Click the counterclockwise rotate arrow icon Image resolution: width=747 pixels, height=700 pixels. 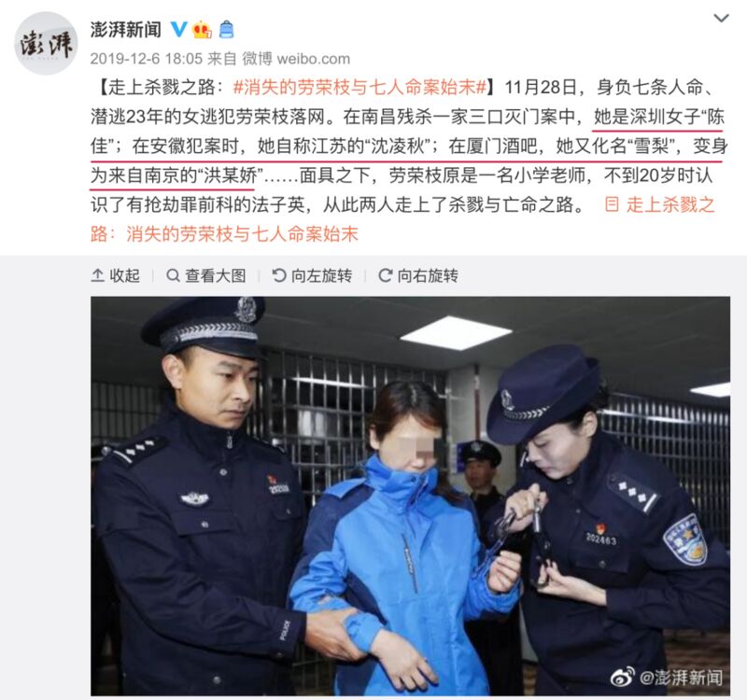coord(278,275)
